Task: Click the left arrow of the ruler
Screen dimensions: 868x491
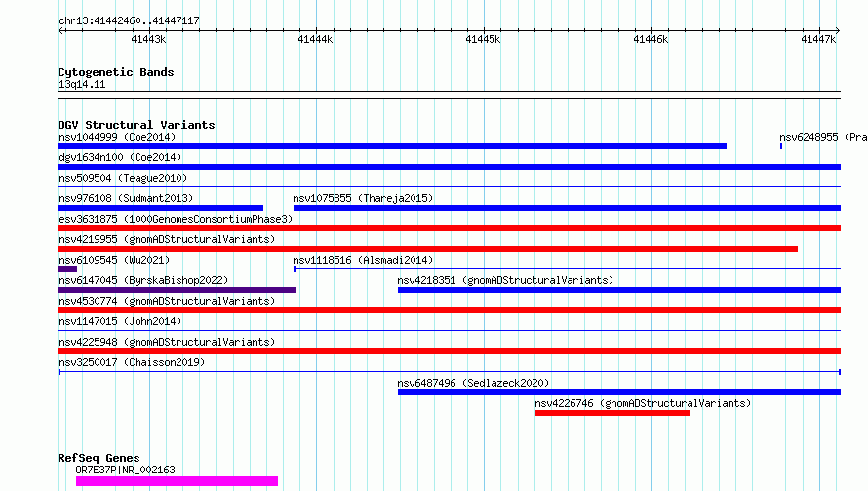Action: click(61, 31)
